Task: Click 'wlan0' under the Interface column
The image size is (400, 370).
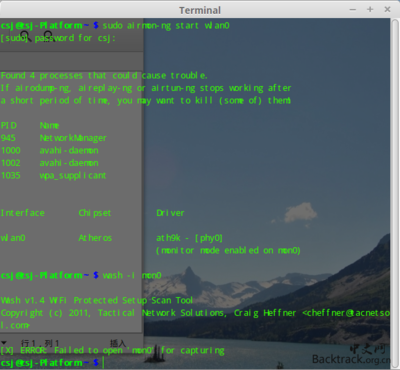Action: pos(13,238)
